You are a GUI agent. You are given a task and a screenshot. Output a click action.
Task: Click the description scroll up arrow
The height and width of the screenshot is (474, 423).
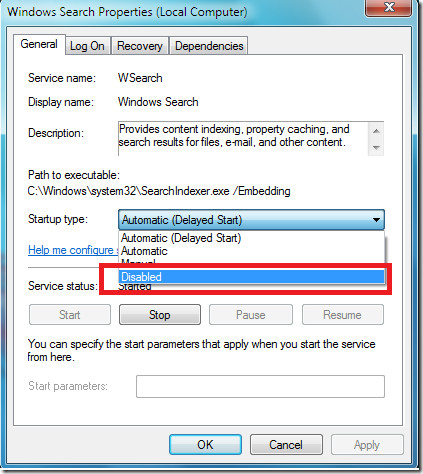pyautogui.click(x=376, y=131)
